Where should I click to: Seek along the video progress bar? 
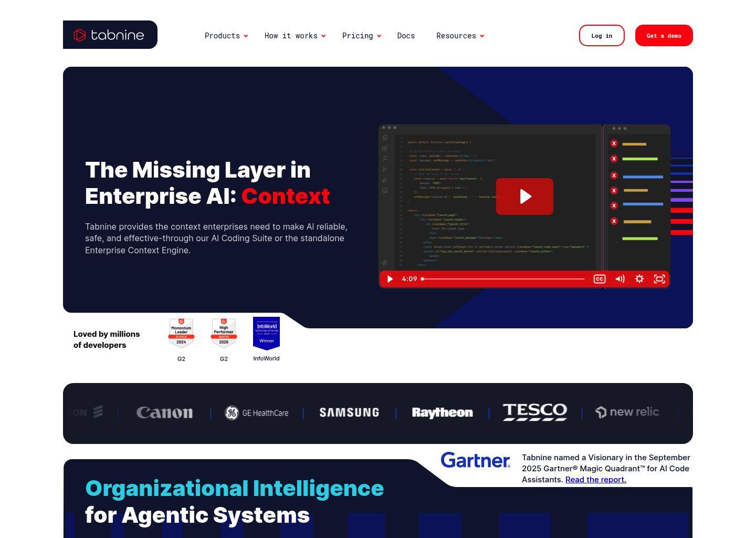[x=503, y=279]
